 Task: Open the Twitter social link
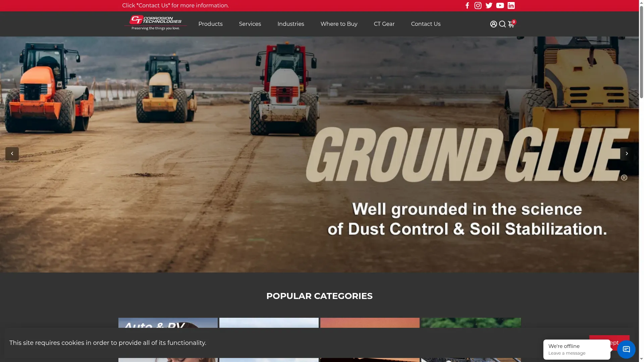(x=489, y=5)
